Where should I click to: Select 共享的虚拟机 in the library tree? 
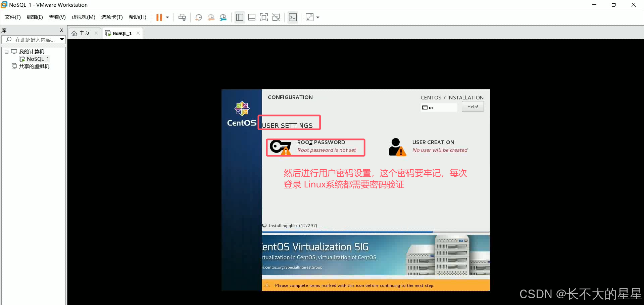pos(34,67)
